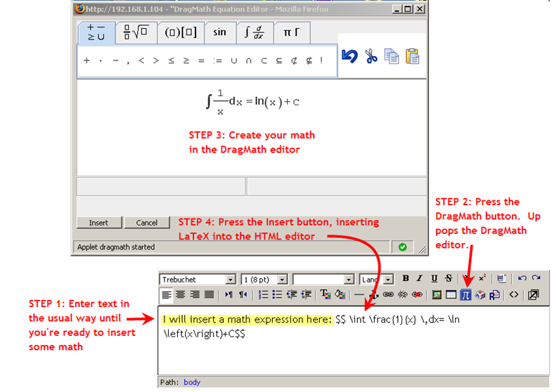Click the scissors Cut icon in DragMath
This screenshot has width=559, height=392.
(x=371, y=56)
